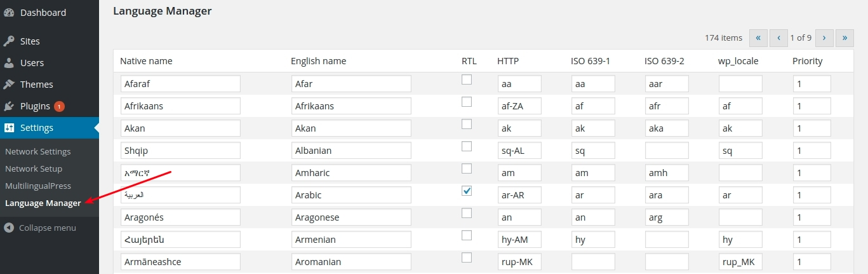Edit HTTP code field hy-AM
The image size is (868, 274).
coord(519,240)
